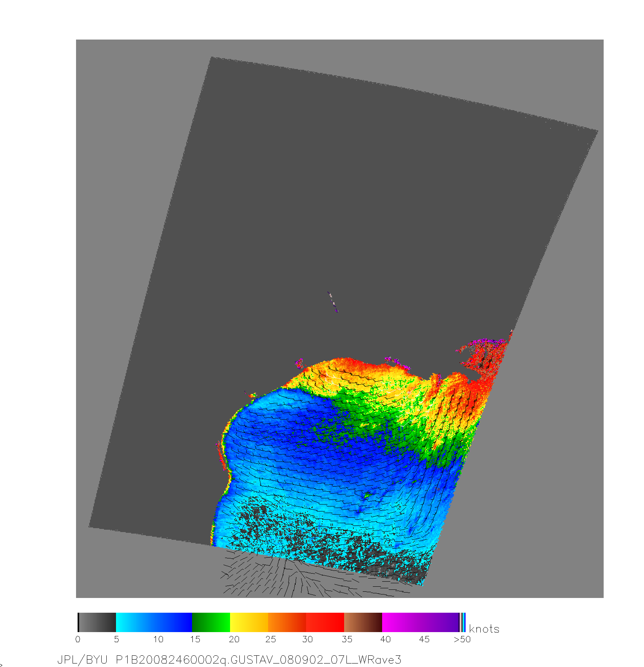Click the yellow 20–25 knots color band

pos(249,622)
